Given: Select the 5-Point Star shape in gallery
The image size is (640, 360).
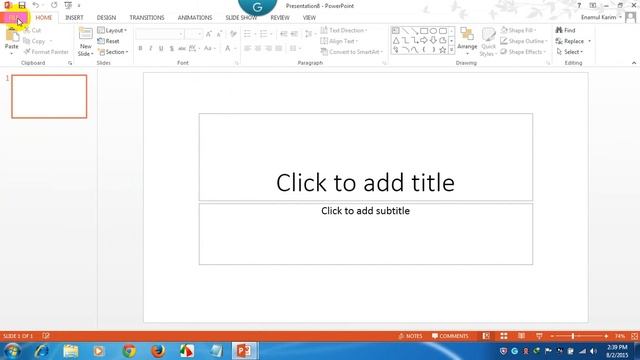Looking at the screenshot, I should coord(442,50).
